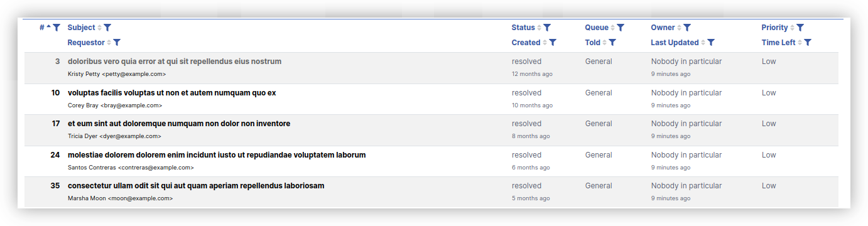
Task: Click 'resolved' status in ticket 3 row
Action: point(526,62)
